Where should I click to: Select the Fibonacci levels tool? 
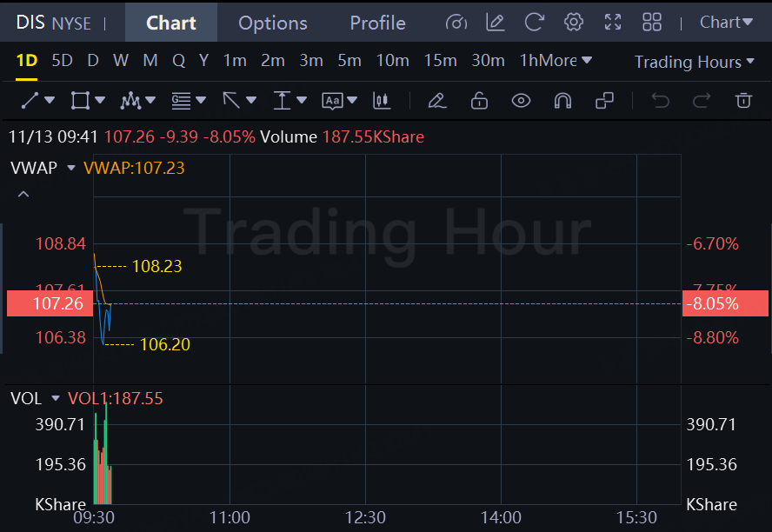tap(181, 100)
